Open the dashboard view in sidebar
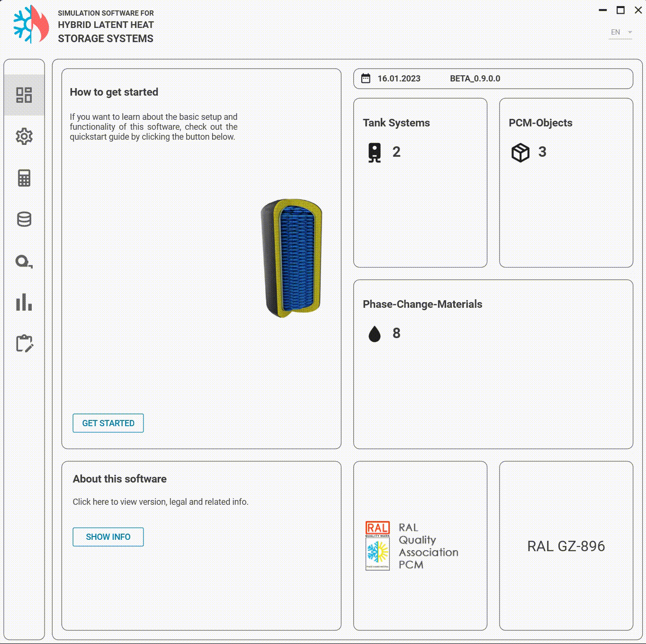Screen dimensions: 646x644 click(24, 95)
